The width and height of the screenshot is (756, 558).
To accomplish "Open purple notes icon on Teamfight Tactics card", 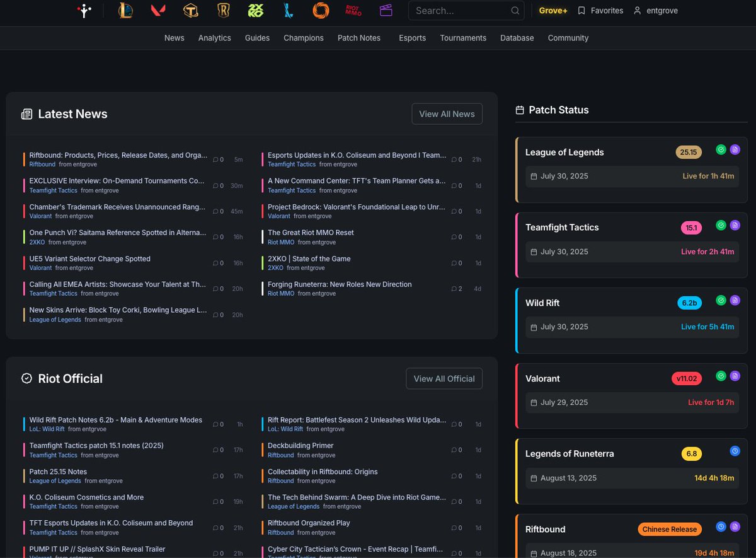I will click(x=735, y=225).
